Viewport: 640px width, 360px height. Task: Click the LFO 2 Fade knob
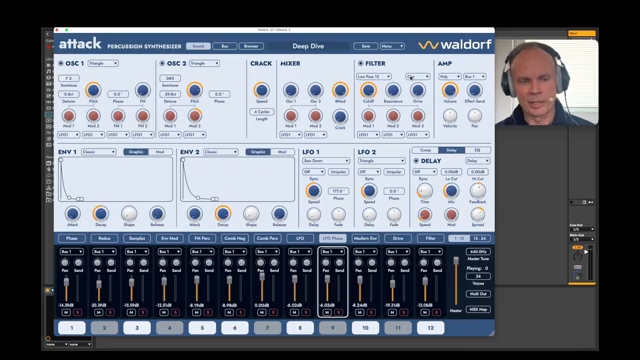[x=394, y=214]
